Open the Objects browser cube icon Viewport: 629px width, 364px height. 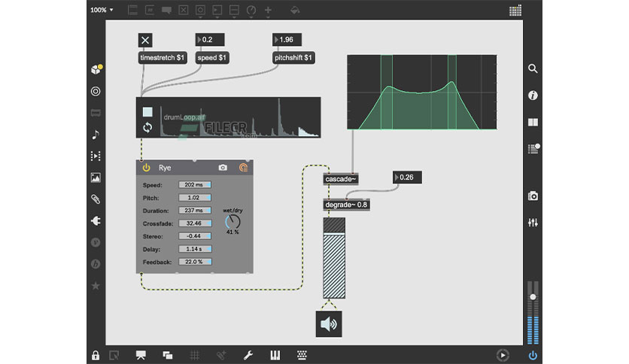coord(96,70)
